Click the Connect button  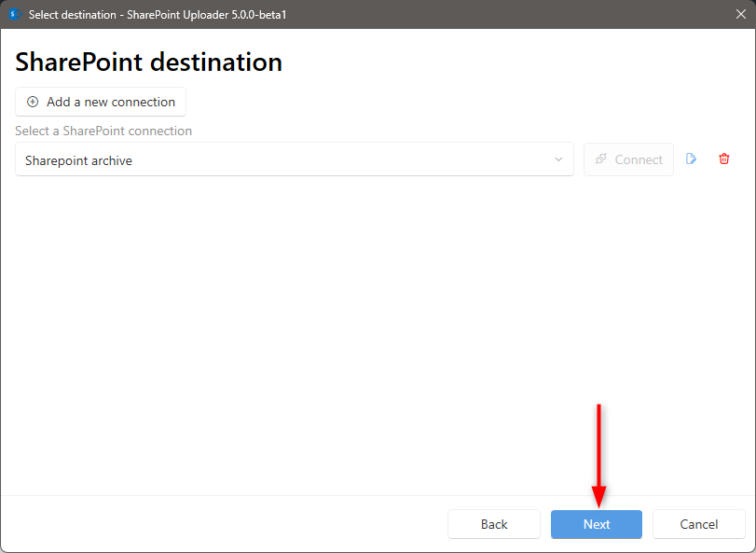pos(628,159)
